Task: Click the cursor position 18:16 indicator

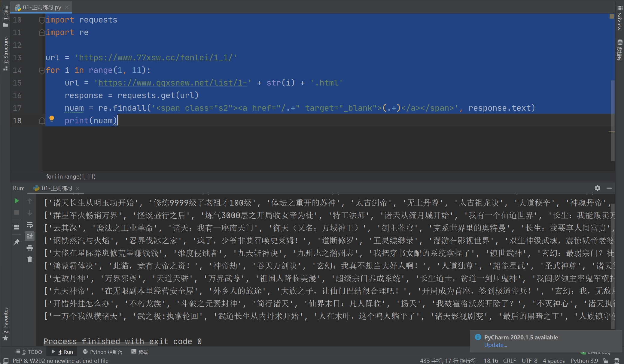Action: click(x=491, y=361)
